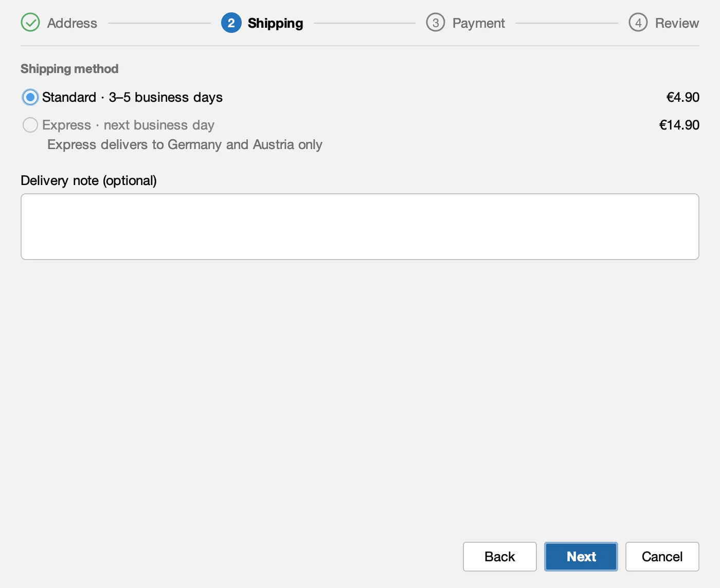
Task: Click the €4.90 price
Action: tap(682, 97)
